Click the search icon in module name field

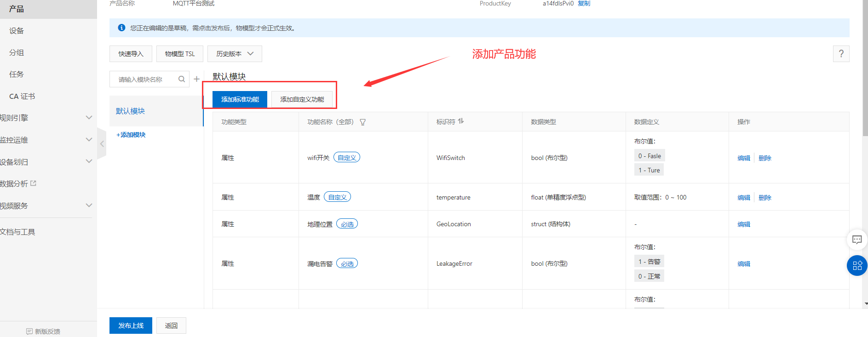click(x=182, y=79)
